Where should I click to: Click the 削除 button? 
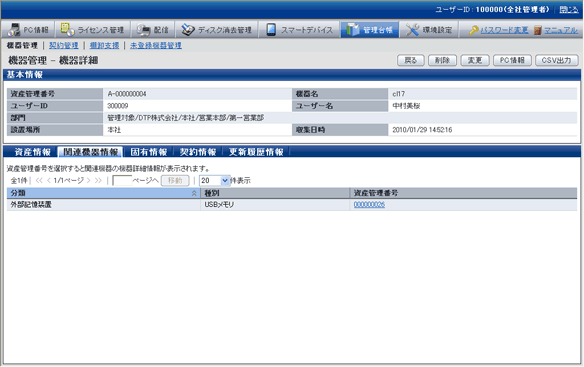pos(442,60)
